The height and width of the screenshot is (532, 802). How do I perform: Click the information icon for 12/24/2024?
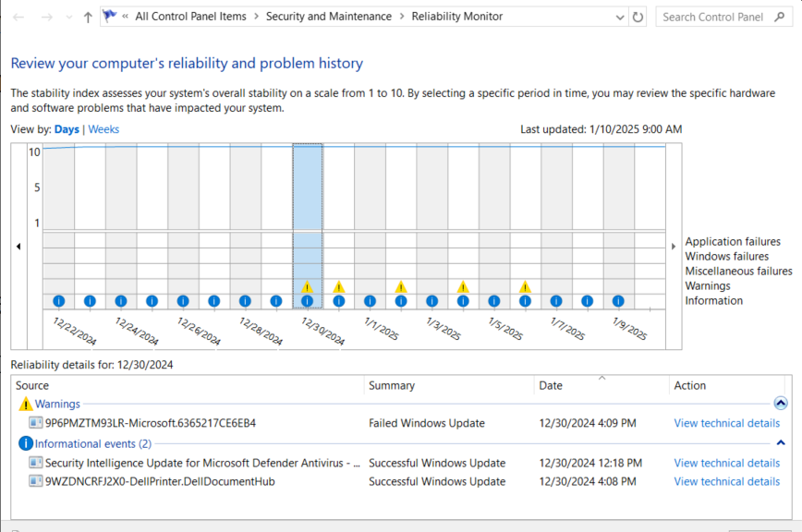coord(121,301)
